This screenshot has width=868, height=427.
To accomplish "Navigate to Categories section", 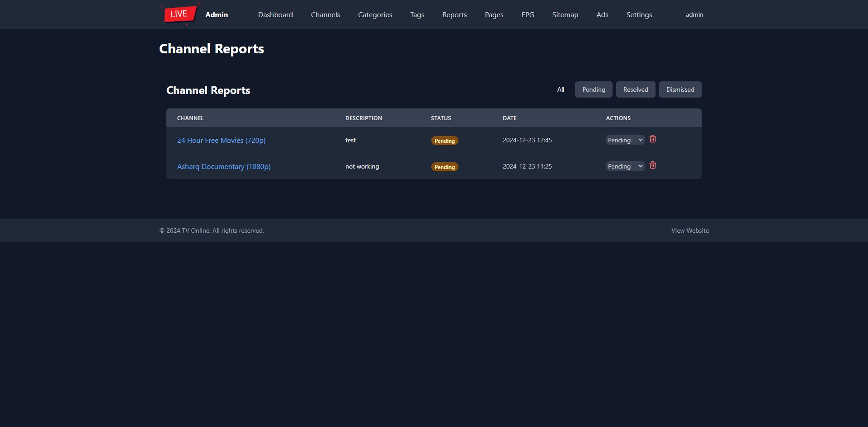I will [x=375, y=14].
